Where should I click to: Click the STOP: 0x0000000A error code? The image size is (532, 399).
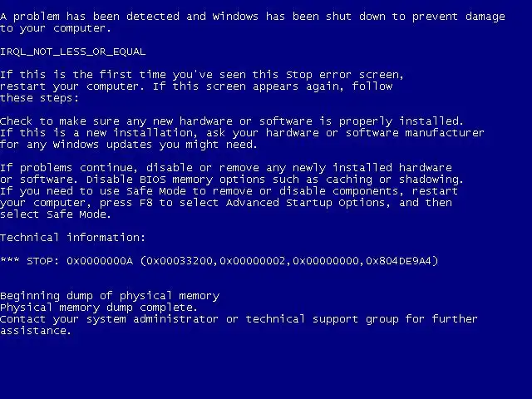coord(80,261)
